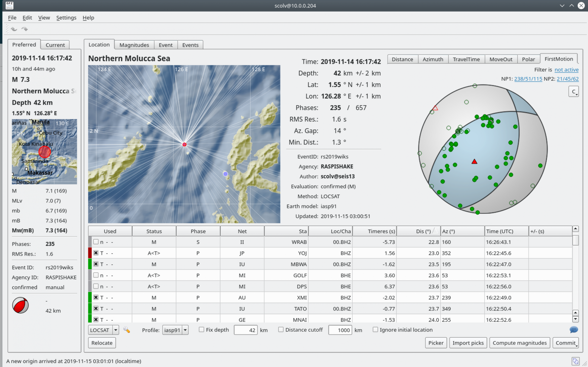Switch to the Magnitudes tab

click(134, 45)
